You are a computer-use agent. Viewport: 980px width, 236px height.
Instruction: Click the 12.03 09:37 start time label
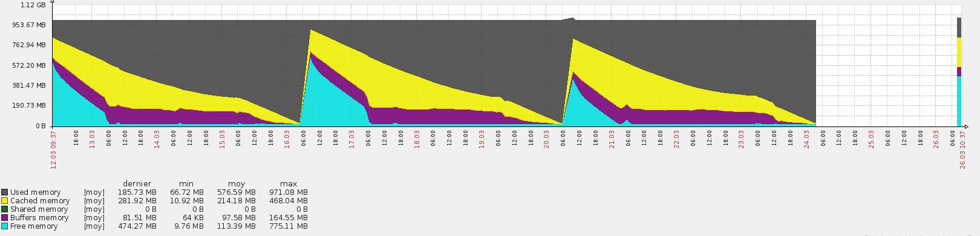53,148
